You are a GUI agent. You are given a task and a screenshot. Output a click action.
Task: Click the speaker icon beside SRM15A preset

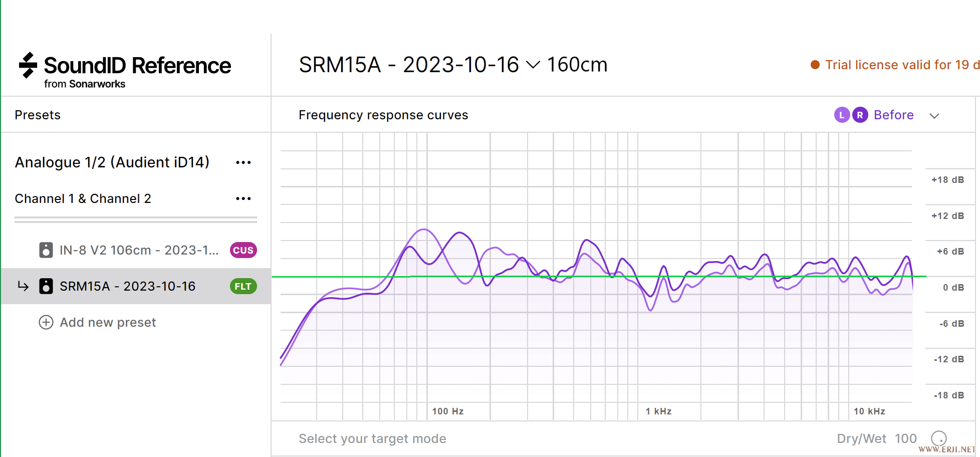tap(46, 286)
